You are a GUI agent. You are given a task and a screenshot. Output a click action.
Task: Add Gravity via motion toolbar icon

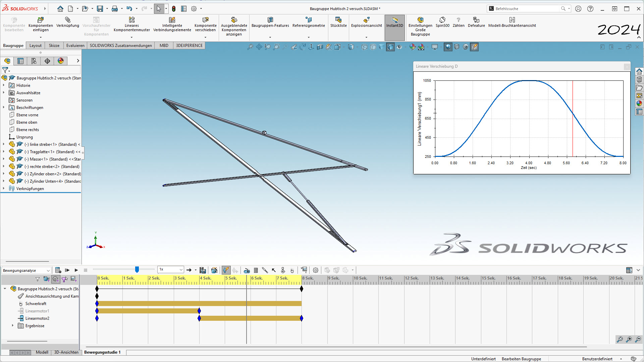click(292, 270)
